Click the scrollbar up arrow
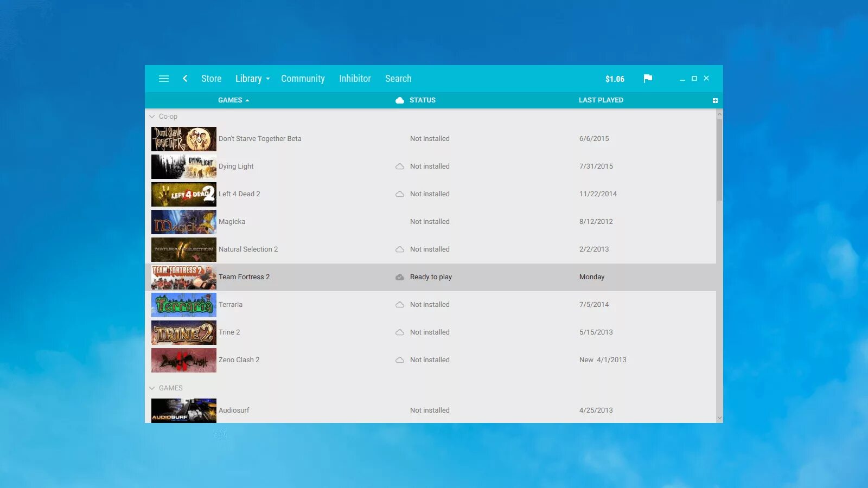Image resolution: width=868 pixels, height=488 pixels. click(x=719, y=114)
